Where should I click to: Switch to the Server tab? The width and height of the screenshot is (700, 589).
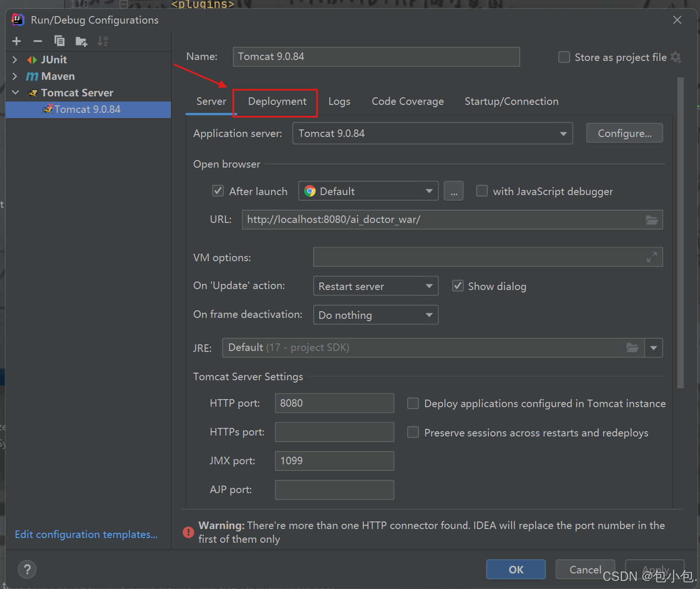click(x=211, y=102)
